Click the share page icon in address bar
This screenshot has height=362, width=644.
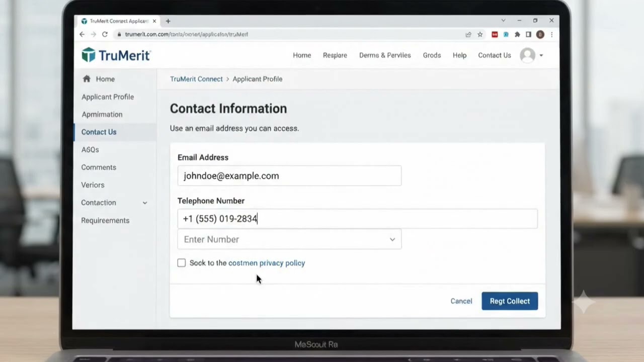pyautogui.click(x=468, y=34)
